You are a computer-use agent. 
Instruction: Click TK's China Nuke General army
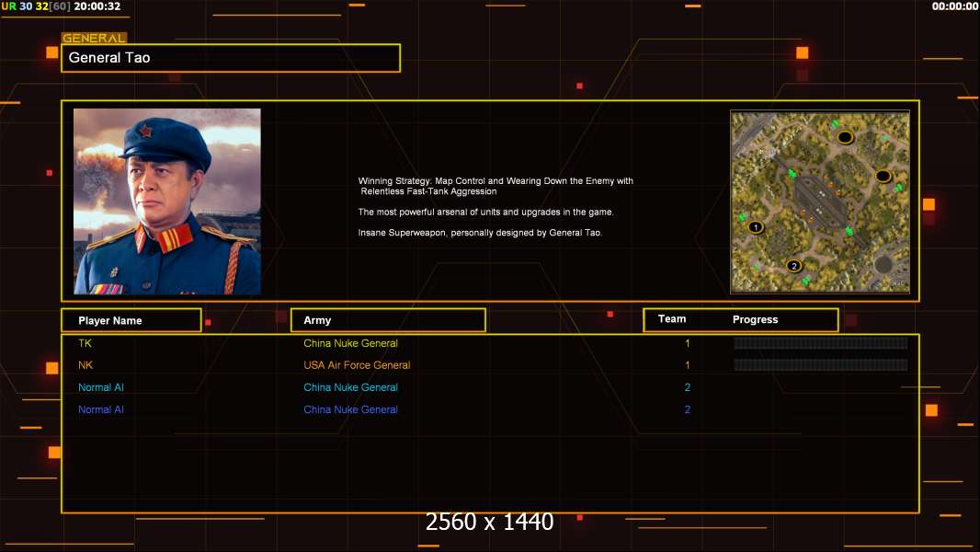pyautogui.click(x=350, y=343)
